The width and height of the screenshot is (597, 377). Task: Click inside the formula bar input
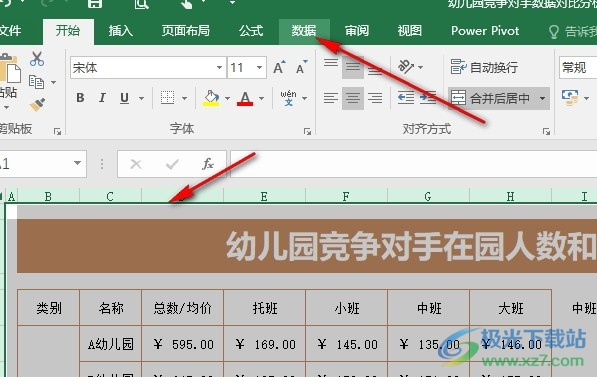coord(413,164)
